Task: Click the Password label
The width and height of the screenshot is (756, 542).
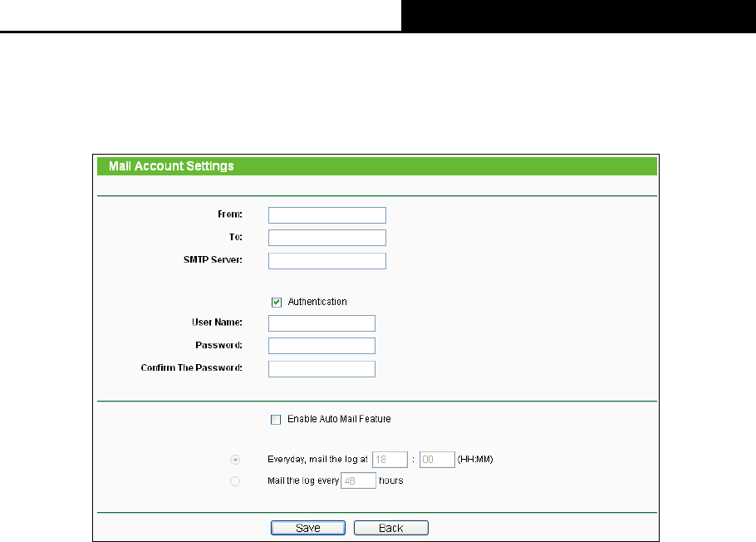Action: tap(218, 345)
